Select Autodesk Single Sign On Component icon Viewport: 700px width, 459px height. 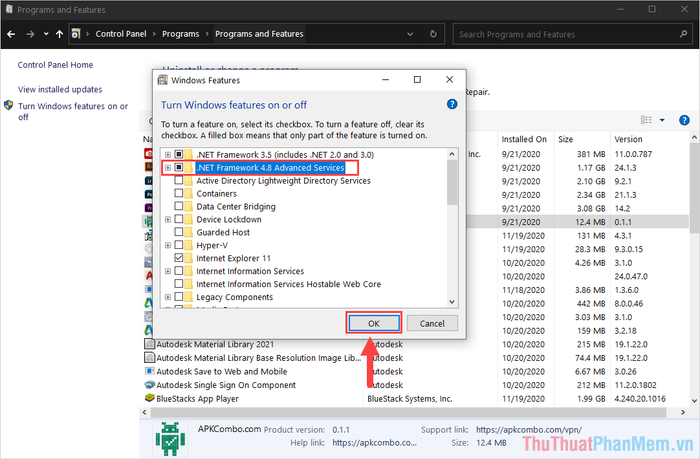[x=149, y=385]
